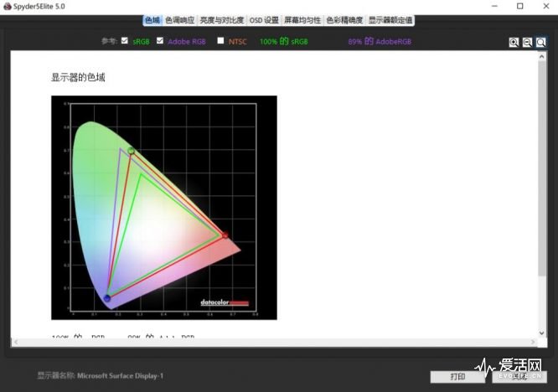Maximize the Spyder5Elite window

click(x=520, y=6)
